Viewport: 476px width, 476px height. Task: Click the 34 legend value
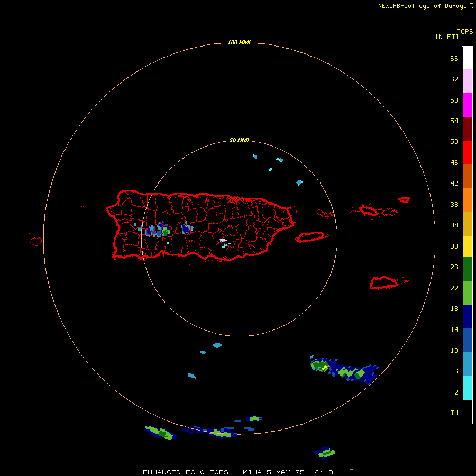pos(454,225)
